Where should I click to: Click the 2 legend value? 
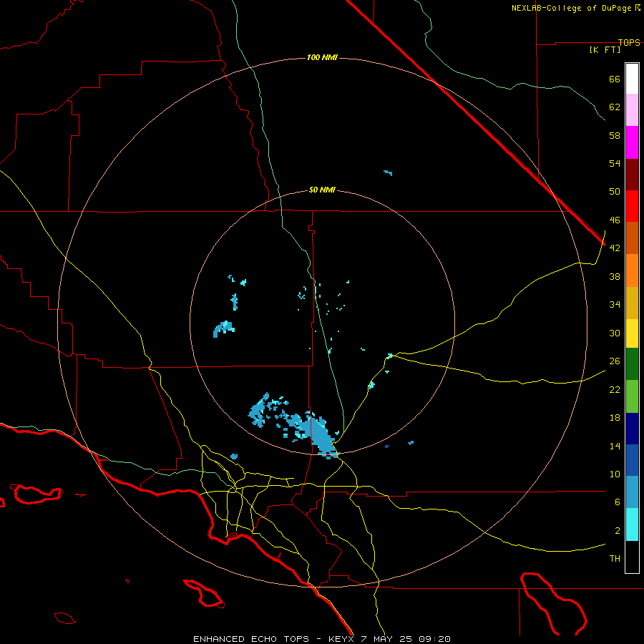coord(618,531)
